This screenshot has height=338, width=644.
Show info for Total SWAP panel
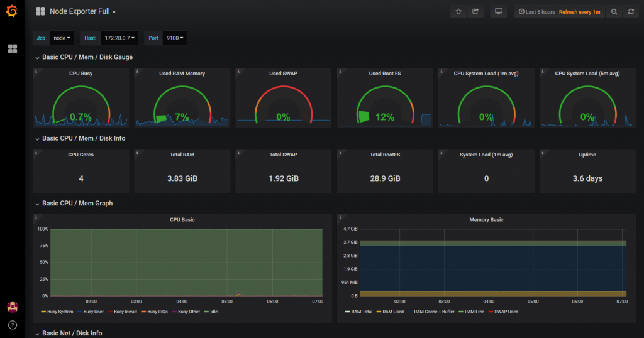click(238, 153)
